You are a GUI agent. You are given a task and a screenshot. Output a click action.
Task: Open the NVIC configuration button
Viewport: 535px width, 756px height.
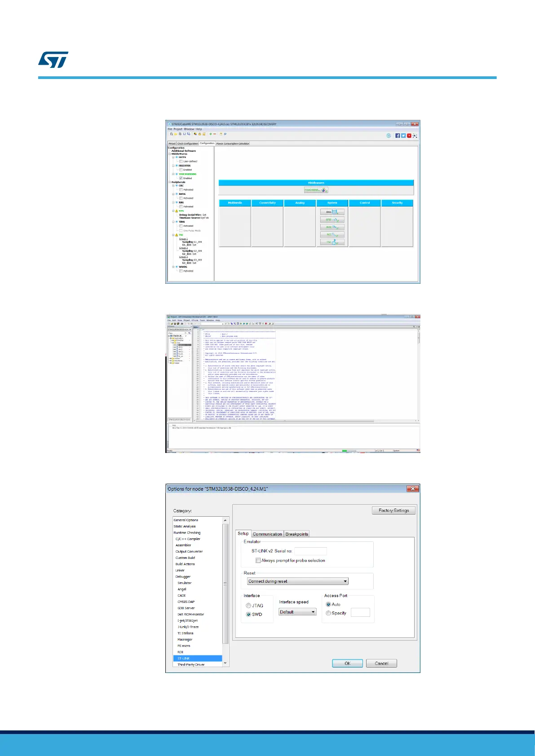[332, 227]
